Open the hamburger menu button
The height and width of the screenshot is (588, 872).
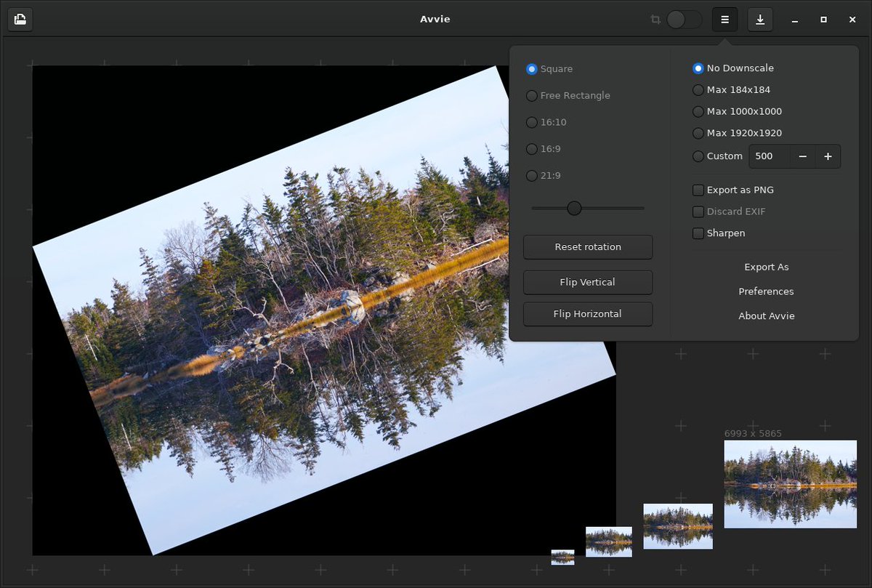pos(724,20)
